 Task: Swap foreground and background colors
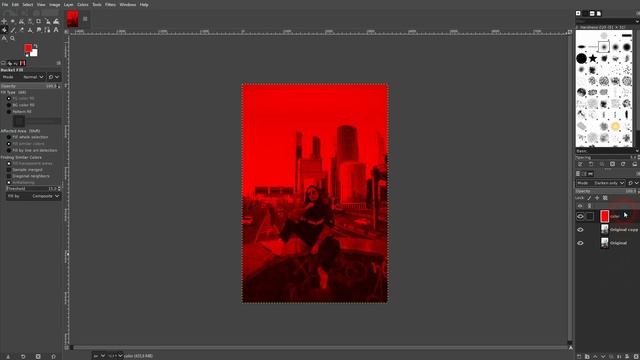(36, 46)
